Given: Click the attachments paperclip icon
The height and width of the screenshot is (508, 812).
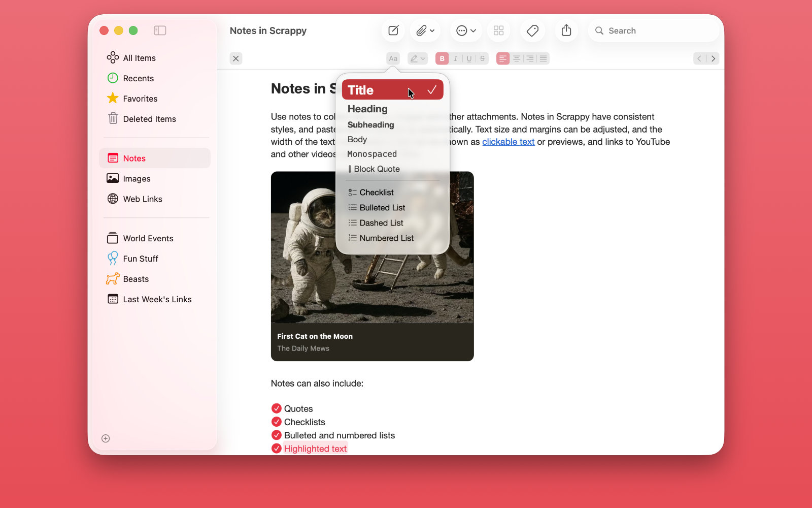Looking at the screenshot, I should [421, 30].
